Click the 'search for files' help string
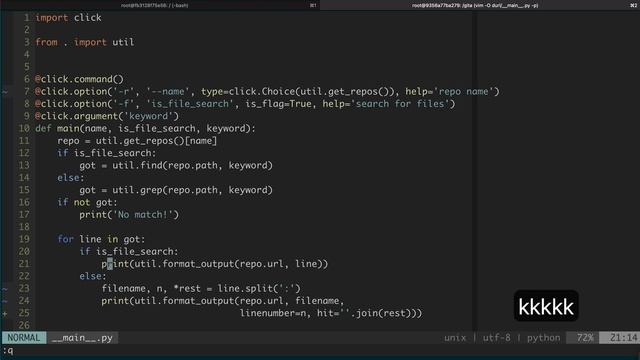This screenshot has height=360, width=640. click(x=401, y=104)
